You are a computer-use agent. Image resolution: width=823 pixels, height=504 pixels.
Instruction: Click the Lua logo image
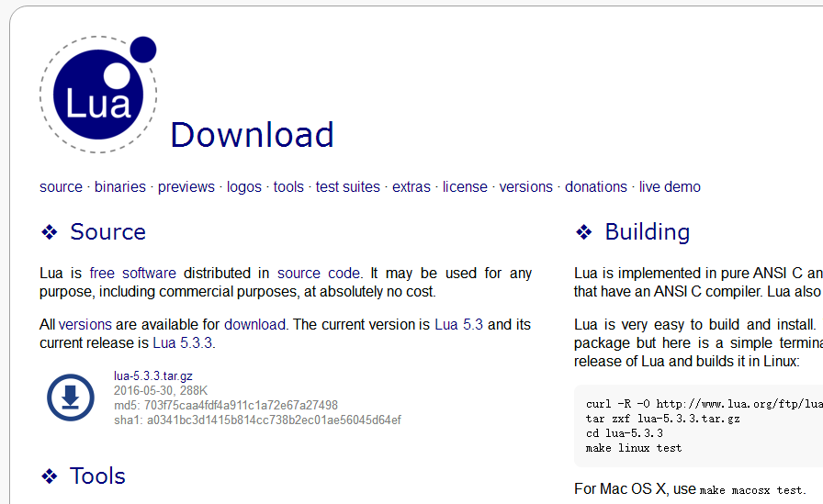point(98,95)
